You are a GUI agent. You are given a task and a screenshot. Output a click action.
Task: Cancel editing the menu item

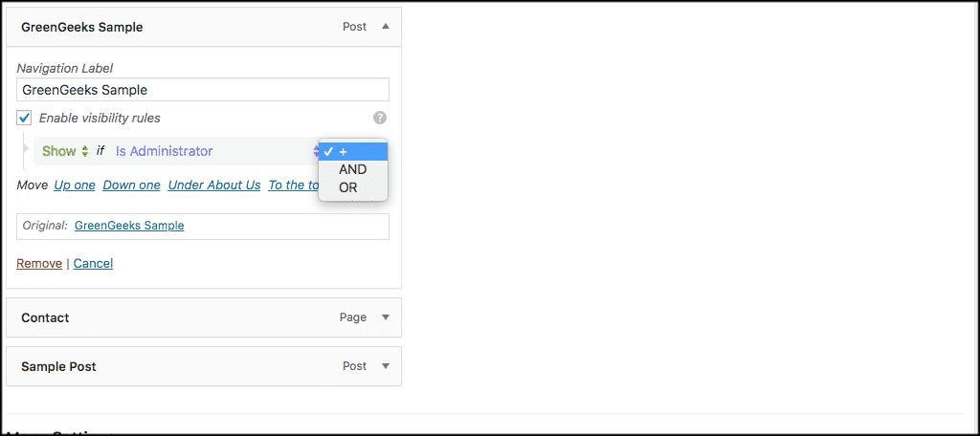coord(93,264)
